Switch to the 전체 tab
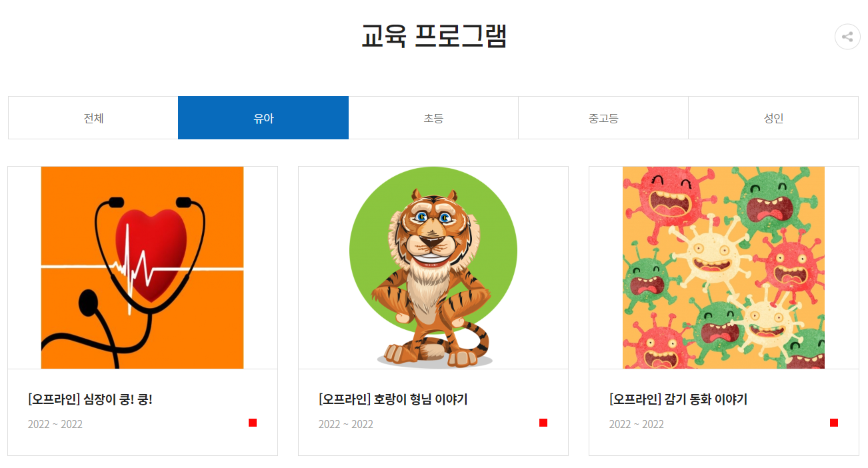 tap(93, 118)
